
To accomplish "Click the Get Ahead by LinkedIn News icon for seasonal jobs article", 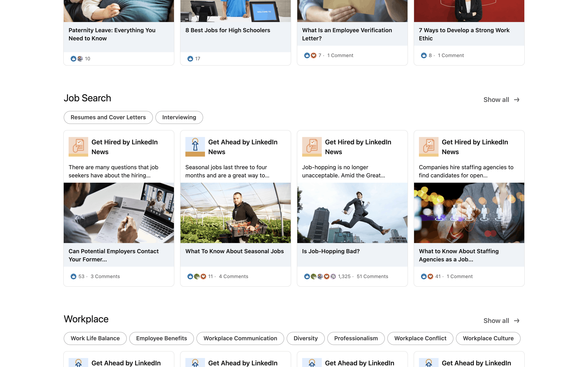I will (195, 147).
